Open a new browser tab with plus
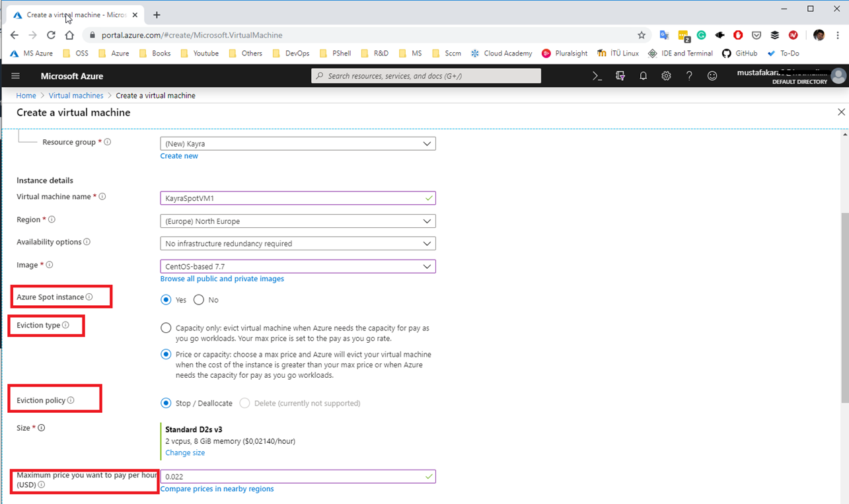The image size is (849, 504). [x=157, y=15]
